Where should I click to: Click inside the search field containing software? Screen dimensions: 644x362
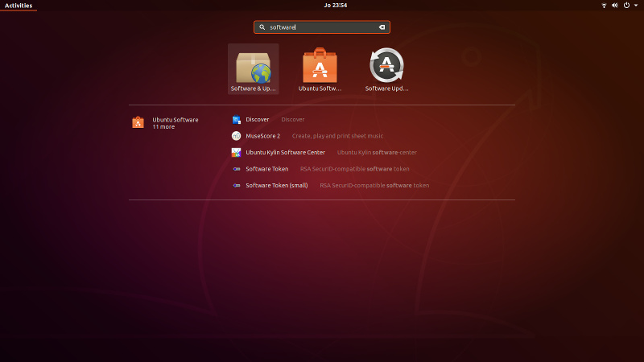tap(322, 27)
